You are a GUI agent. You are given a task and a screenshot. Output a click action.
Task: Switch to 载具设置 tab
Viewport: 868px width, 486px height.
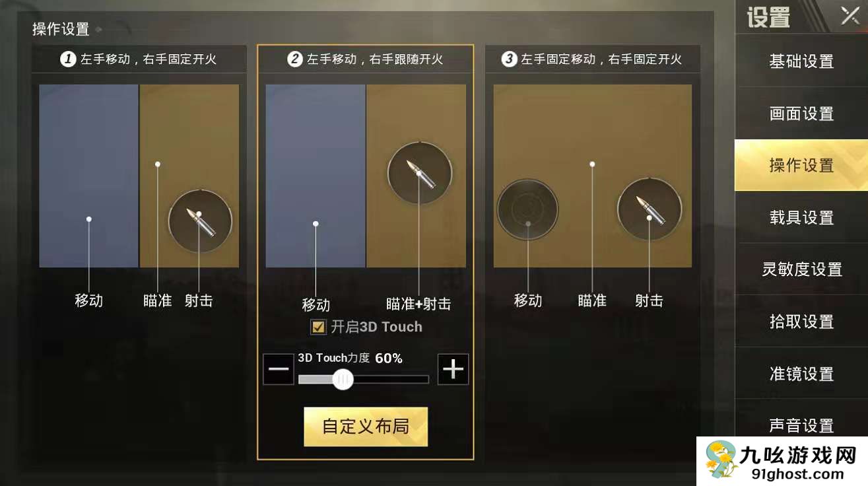click(x=801, y=217)
